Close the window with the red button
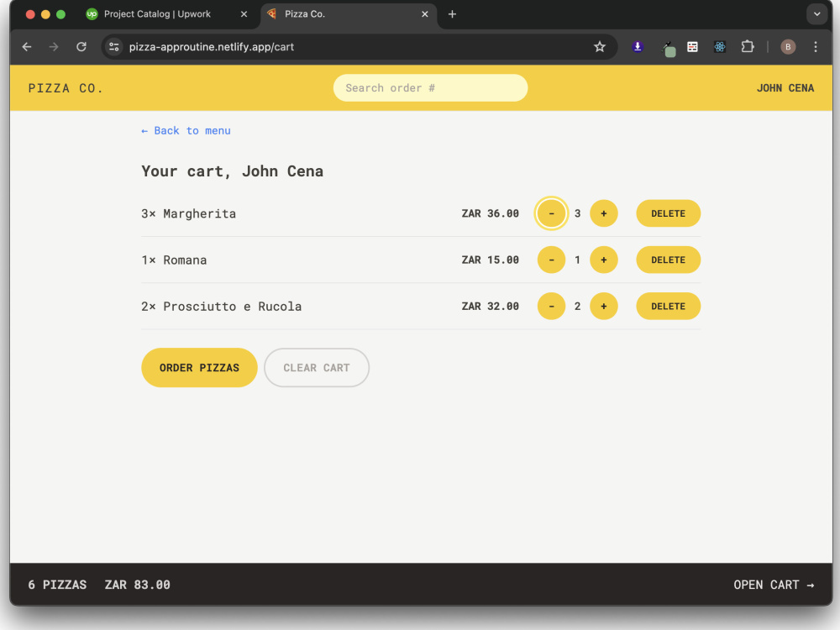Screen dimensions: 840x630 pos(30,14)
